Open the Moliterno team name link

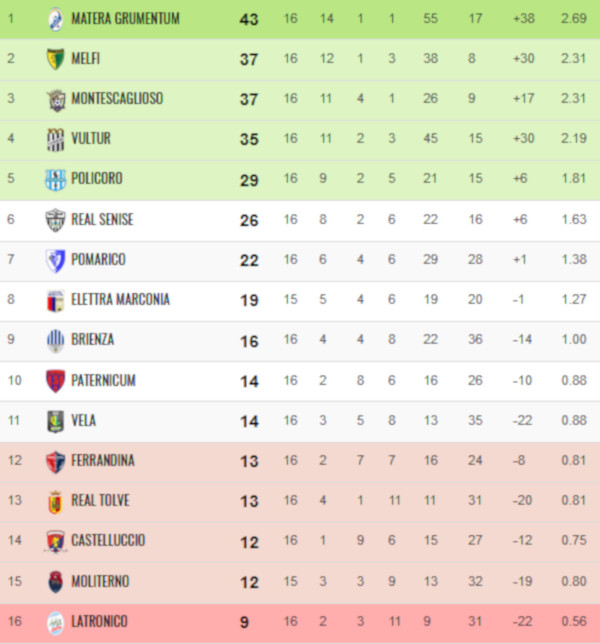100,581
